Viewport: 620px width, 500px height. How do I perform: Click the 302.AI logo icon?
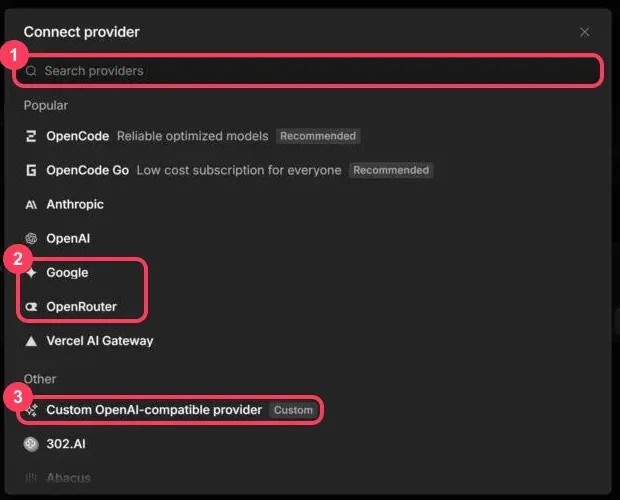coord(31,444)
